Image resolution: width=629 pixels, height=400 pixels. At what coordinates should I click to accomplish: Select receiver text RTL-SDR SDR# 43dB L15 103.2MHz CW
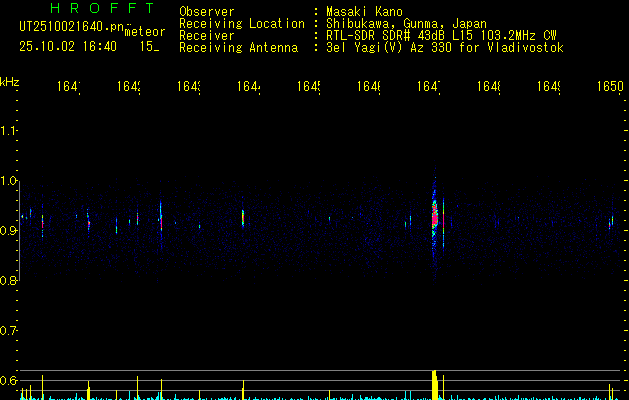pos(441,36)
